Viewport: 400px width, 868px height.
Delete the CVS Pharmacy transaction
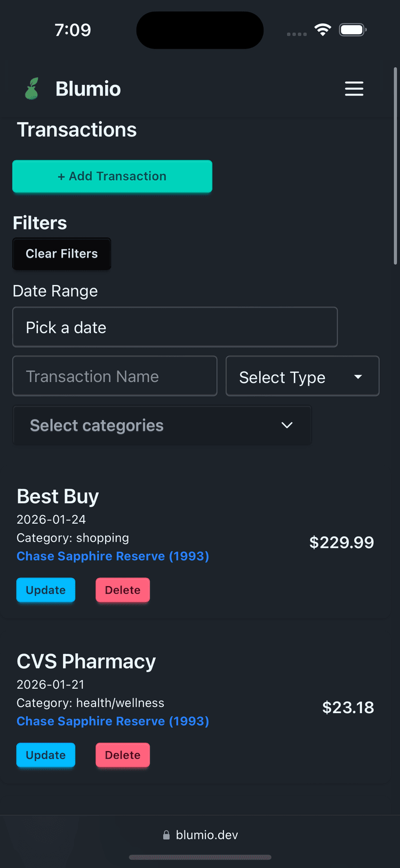[x=122, y=755]
